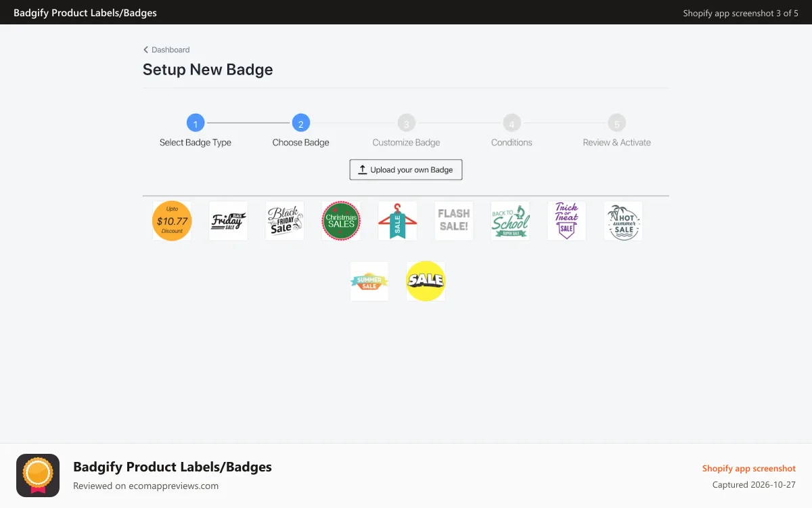This screenshot has width=812, height=508.
Task: Choose the Black Friday Sale ribbon badge
Action: [x=228, y=221]
